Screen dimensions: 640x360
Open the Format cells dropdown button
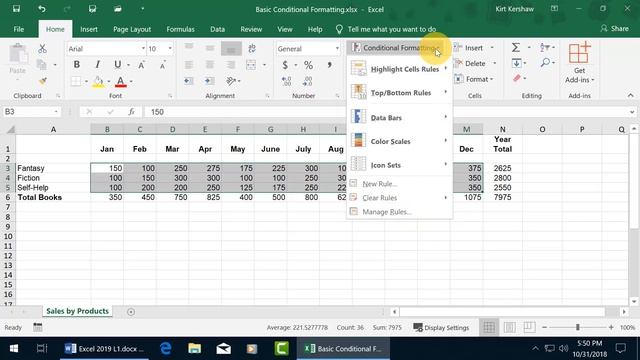click(475, 79)
